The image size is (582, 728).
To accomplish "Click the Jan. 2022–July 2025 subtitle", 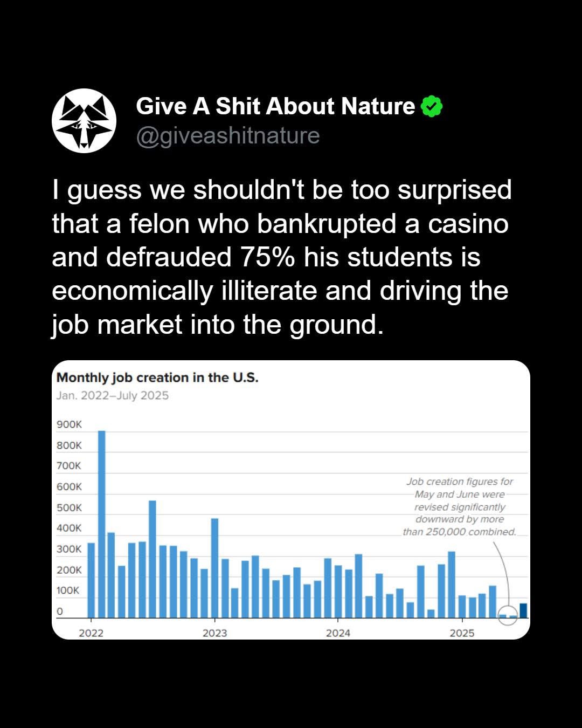I will (x=113, y=395).
